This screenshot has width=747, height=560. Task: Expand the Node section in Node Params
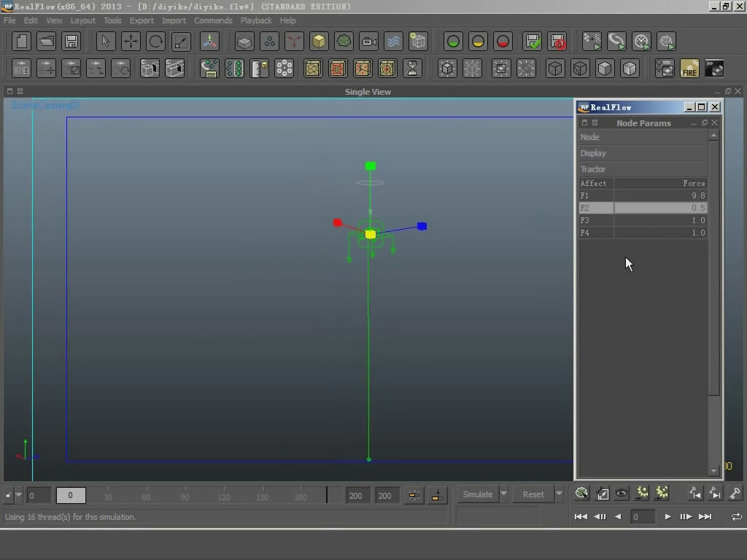click(x=643, y=137)
